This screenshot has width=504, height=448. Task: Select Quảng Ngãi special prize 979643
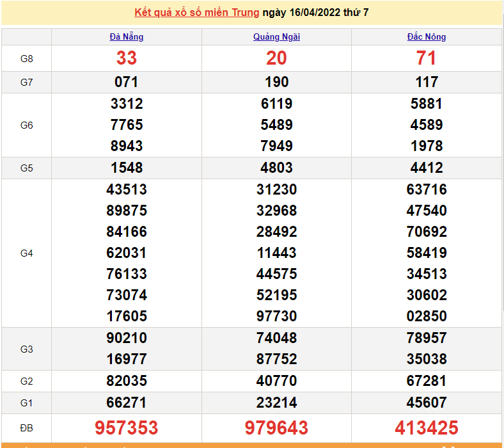click(x=276, y=428)
